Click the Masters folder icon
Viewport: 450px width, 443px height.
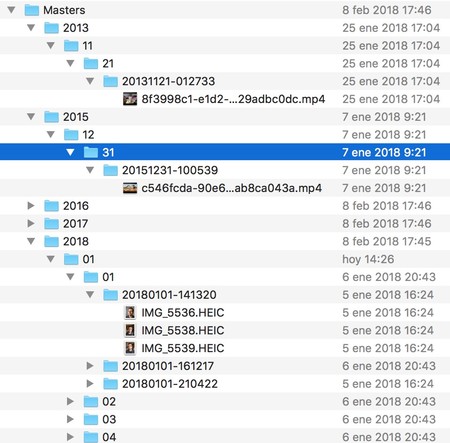[32, 10]
